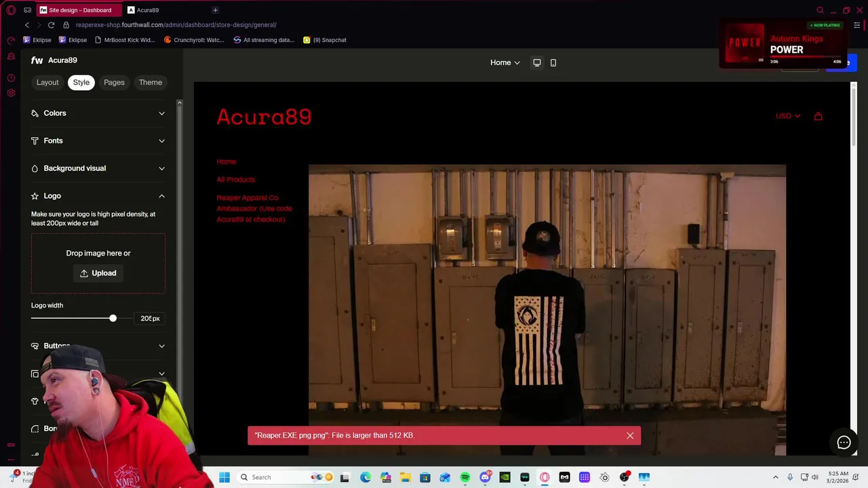
Task: Open the (9) Snapchat bookmark
Action: (x=325, y=40)
